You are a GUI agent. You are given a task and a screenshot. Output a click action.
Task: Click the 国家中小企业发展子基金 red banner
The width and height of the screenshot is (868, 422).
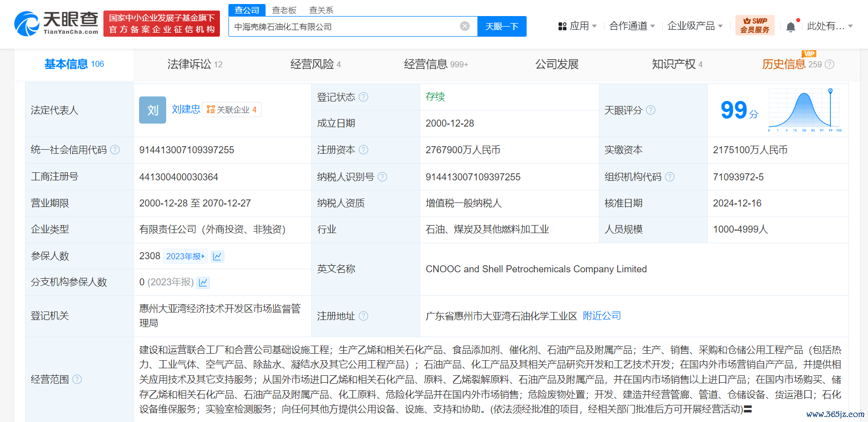coord(162,24)
